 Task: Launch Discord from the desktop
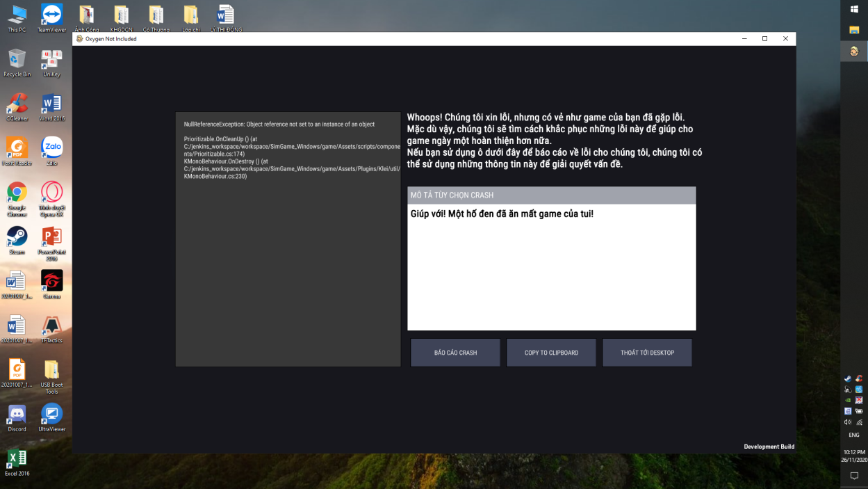(x=17, y=418)
